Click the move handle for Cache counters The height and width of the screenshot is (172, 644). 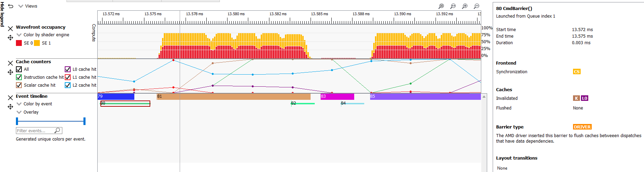[x=10, y=72]
